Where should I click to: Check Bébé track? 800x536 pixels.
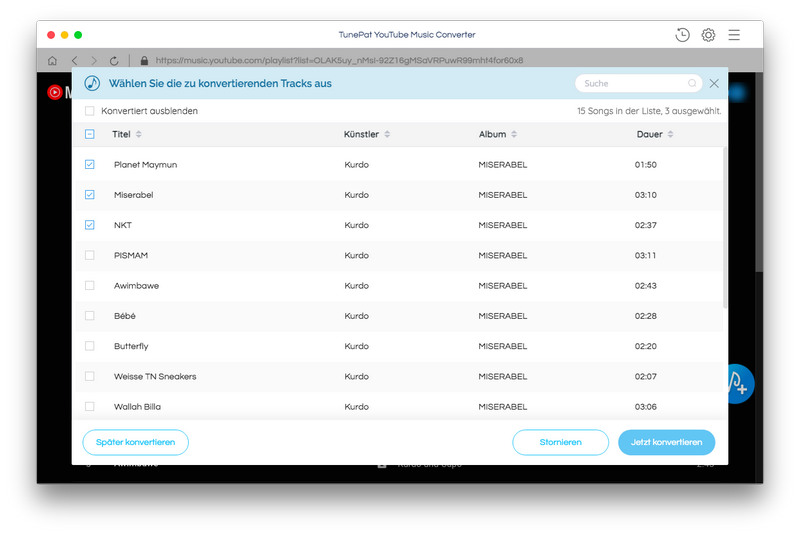(90, 316)
